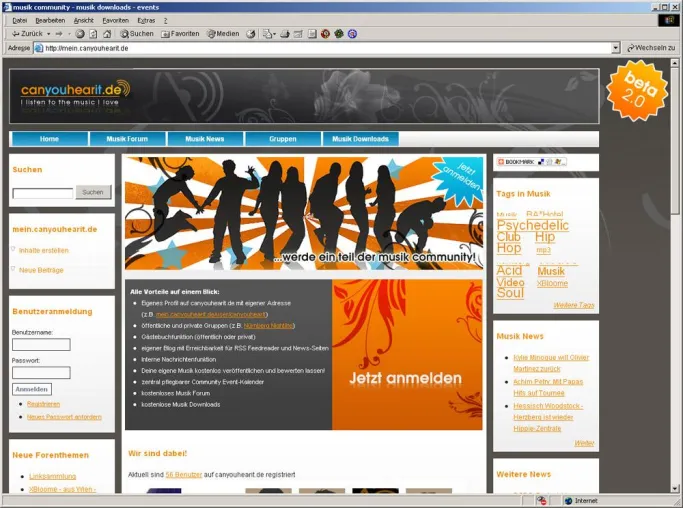Open the mail toolbar dropdown icon
This screenshot has height=508, width=683.
(269, 34)
